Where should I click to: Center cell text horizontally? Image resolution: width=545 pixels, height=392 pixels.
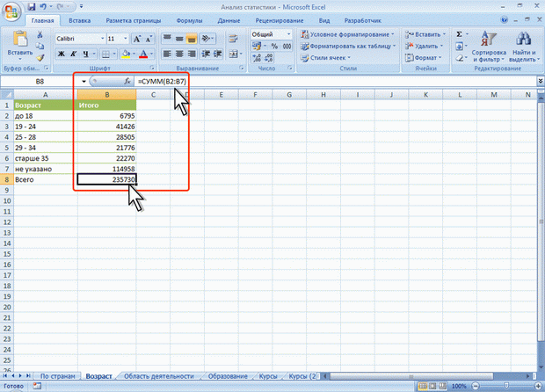(179, 54)
